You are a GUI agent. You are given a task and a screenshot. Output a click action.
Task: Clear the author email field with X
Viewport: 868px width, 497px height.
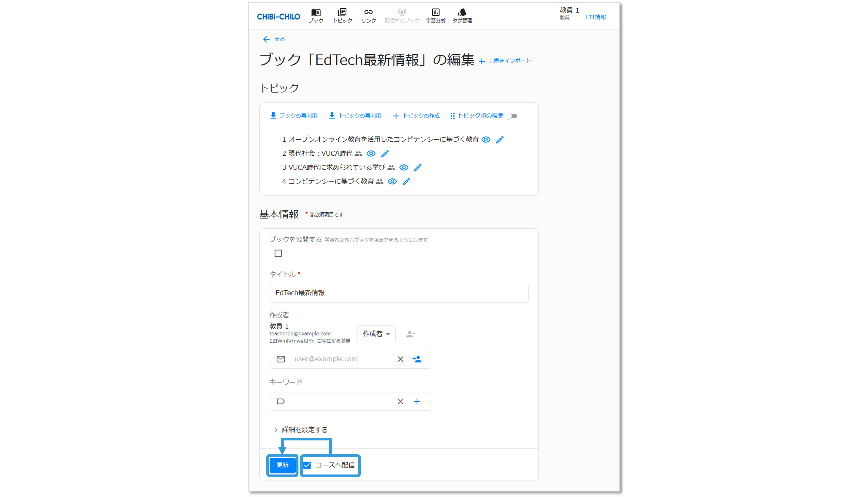(x=400, y=359)
